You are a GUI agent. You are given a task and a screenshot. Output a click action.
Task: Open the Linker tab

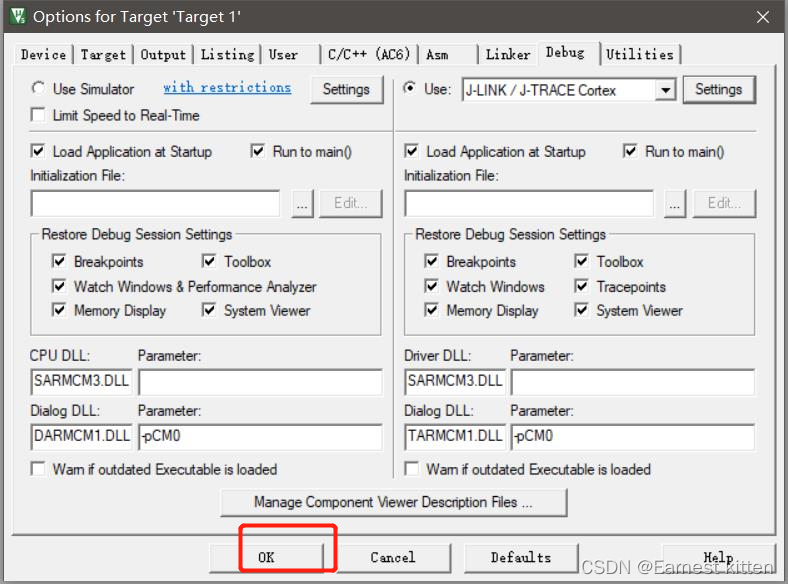pyautogui.click(x=508, y=54)
